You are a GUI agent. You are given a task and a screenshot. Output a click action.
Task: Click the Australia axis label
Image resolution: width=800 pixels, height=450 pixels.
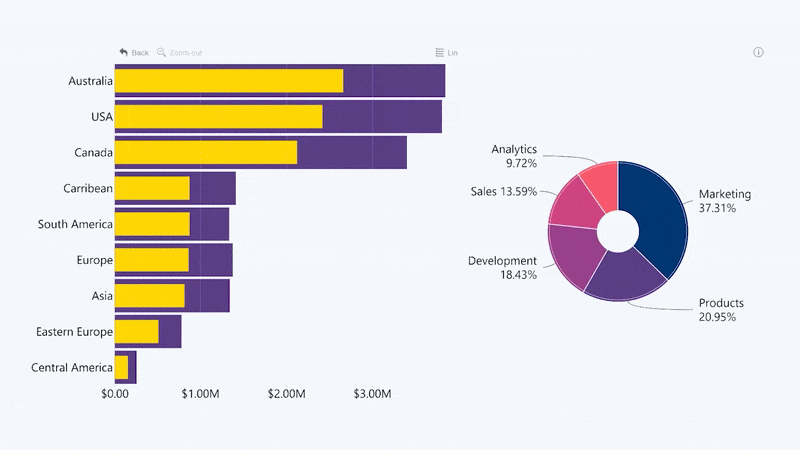90,81
